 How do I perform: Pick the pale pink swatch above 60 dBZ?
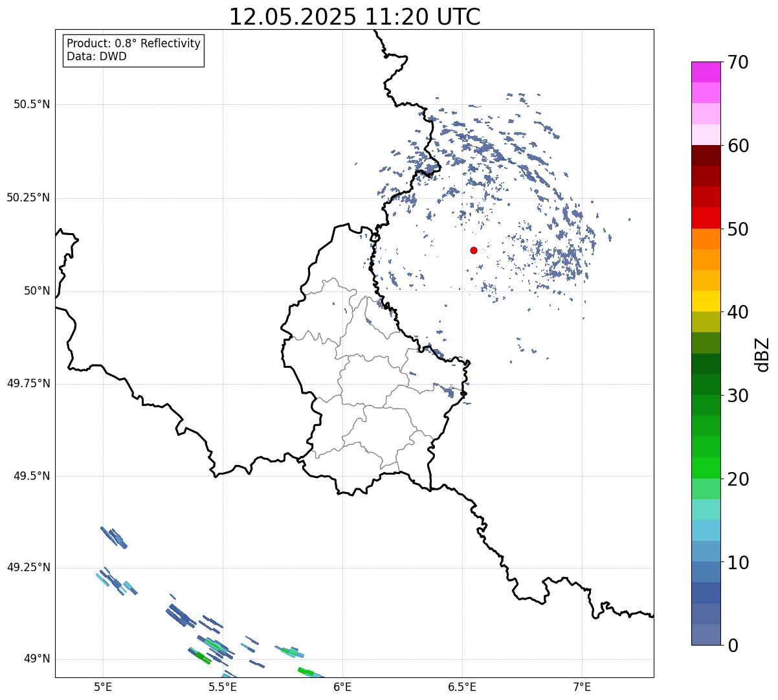coord(706,135)
